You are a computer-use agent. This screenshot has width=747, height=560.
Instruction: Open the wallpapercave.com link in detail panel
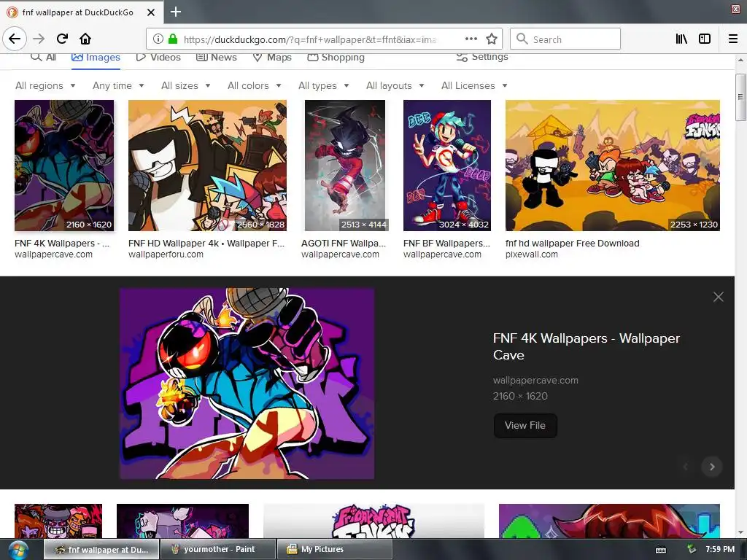(x=535, y=380)
